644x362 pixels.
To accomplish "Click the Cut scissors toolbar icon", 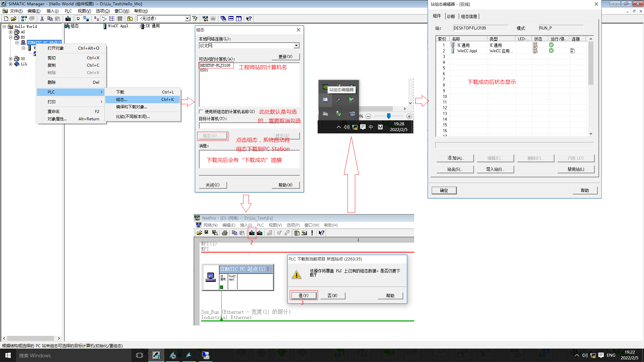I will click(42, 19).
